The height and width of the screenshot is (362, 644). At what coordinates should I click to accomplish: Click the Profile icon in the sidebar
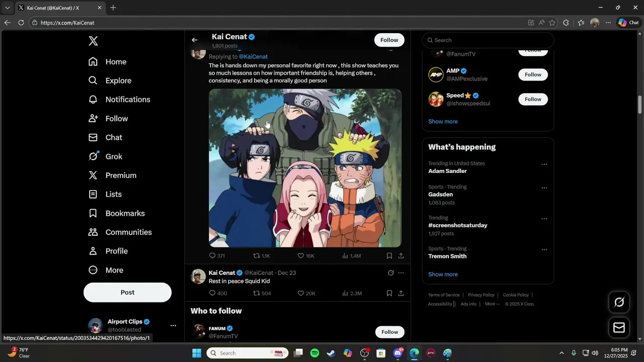pyautogui.click(x=93, y=251)
